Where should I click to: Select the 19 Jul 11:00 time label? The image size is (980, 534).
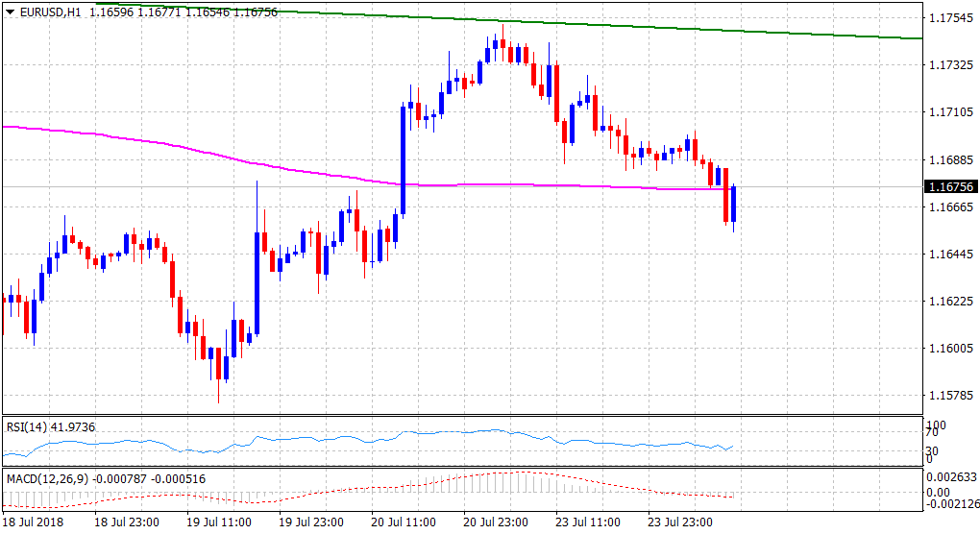pyautogui.click(x=219, y=522)
